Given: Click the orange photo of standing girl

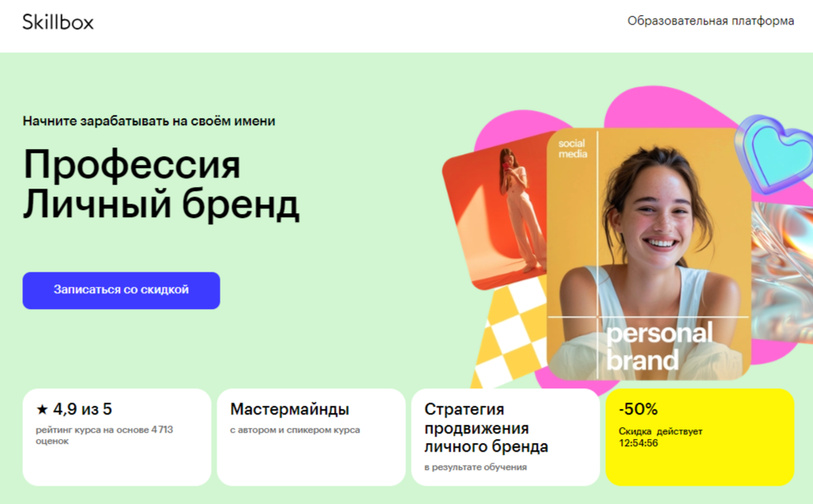Looking at the screenshot, I should (495, 212).
